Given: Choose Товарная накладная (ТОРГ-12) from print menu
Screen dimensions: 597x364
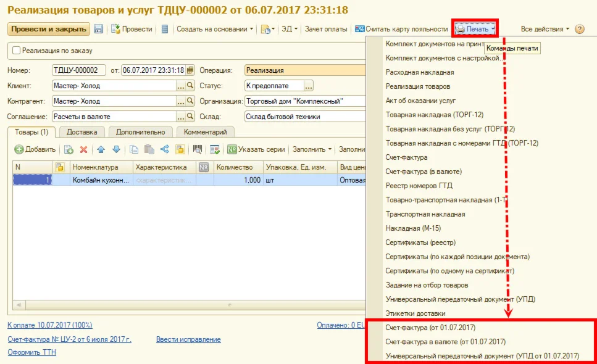Looking at the screenshot, I should [x=435, y=115].
